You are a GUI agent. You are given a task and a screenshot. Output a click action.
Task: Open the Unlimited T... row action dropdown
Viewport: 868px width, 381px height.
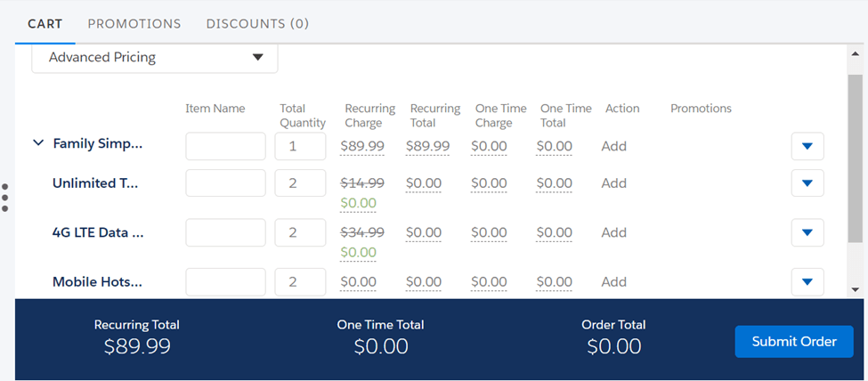click(807, 183)
